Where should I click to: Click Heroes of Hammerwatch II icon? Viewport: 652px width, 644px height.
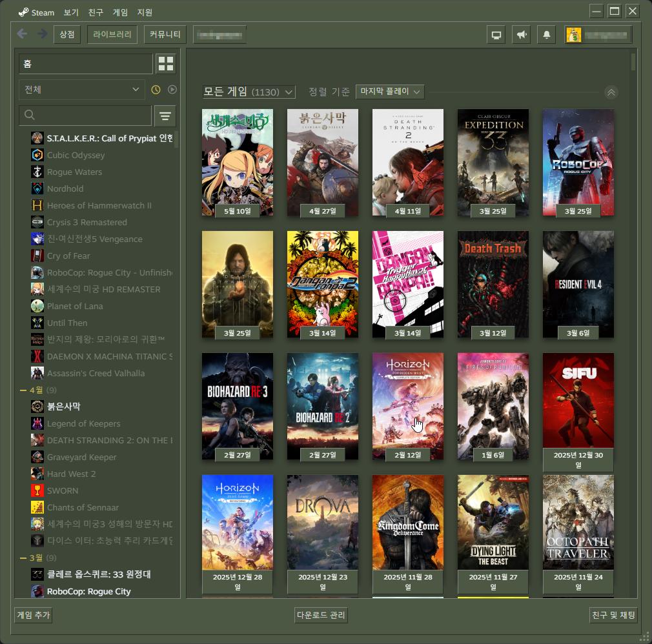37,205
